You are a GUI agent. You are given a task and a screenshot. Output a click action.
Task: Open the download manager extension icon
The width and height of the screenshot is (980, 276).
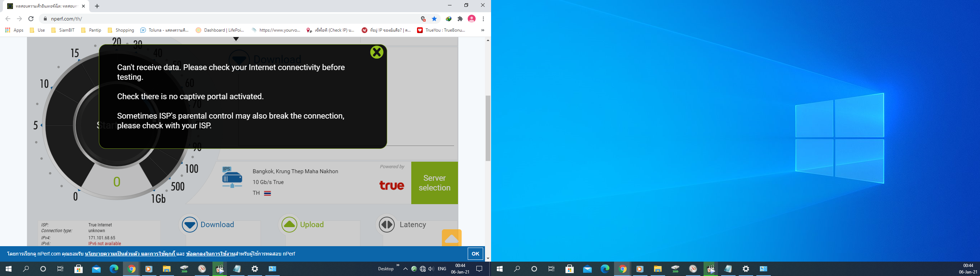tap(449, 19)
